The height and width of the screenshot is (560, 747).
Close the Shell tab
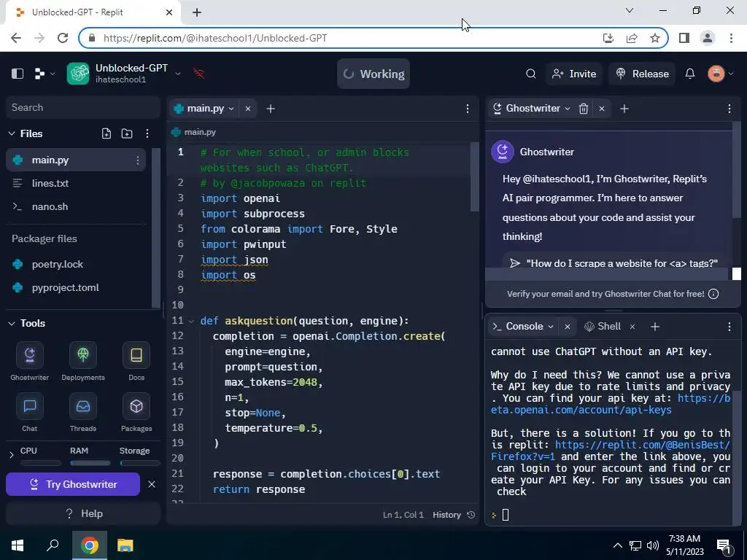632,327
